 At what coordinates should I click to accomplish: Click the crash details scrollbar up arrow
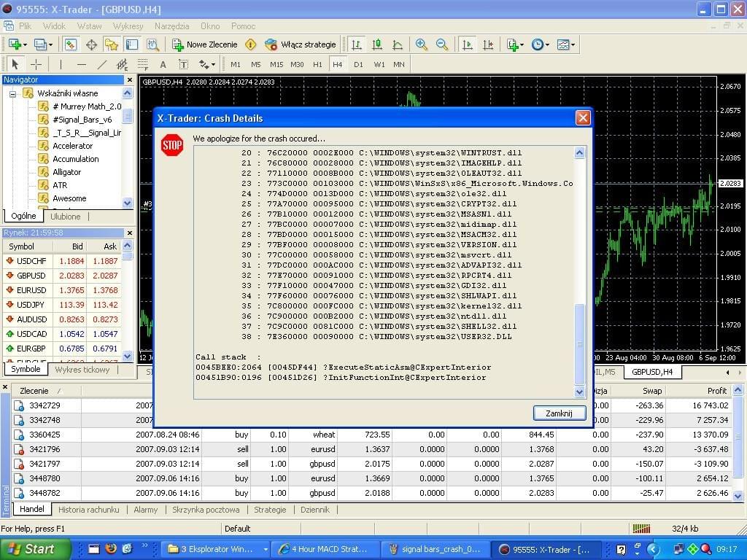click(579, 153)
